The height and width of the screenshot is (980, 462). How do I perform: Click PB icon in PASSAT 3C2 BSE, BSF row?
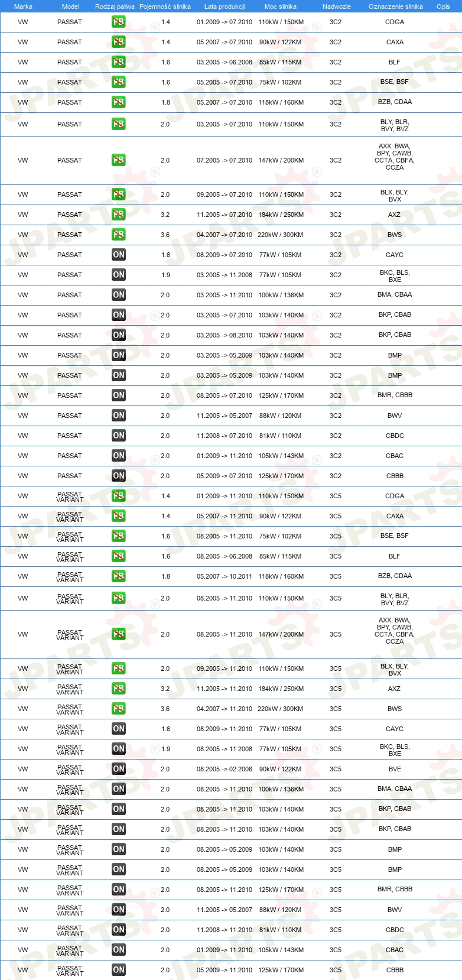pos(119,82)
